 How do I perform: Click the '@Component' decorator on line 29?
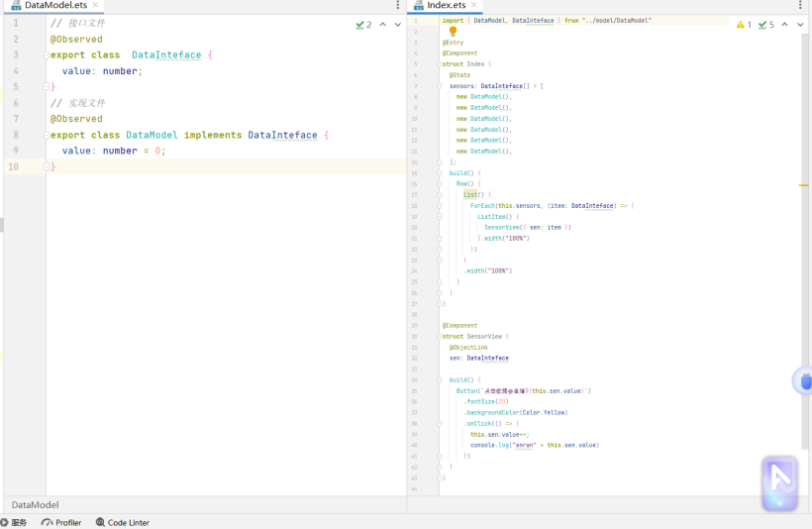tap(459, 325)
